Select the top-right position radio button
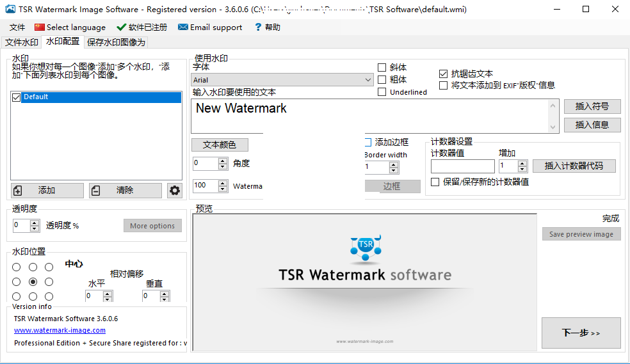 (x=49, y=267)
